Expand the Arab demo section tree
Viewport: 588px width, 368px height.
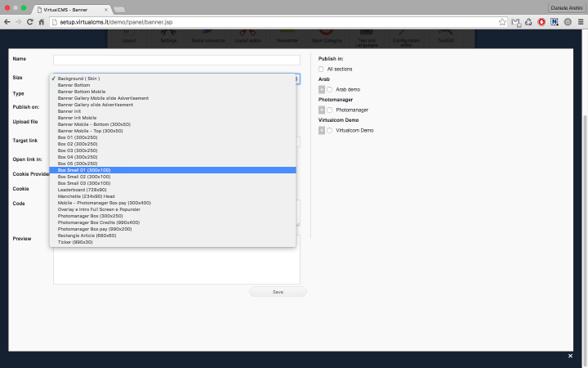click(x=322, y=89)
